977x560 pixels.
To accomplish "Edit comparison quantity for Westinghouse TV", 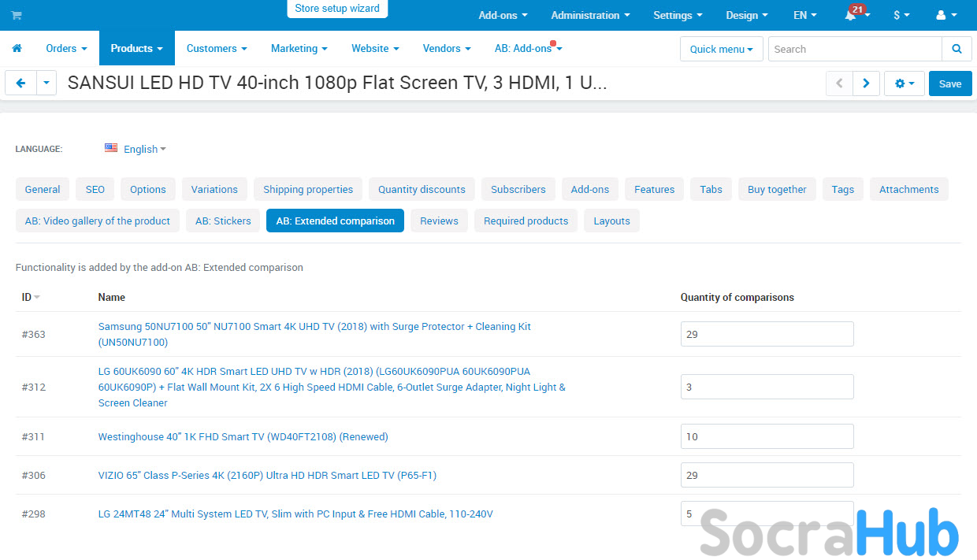I will pyautogui.click(x=767, y=436).
